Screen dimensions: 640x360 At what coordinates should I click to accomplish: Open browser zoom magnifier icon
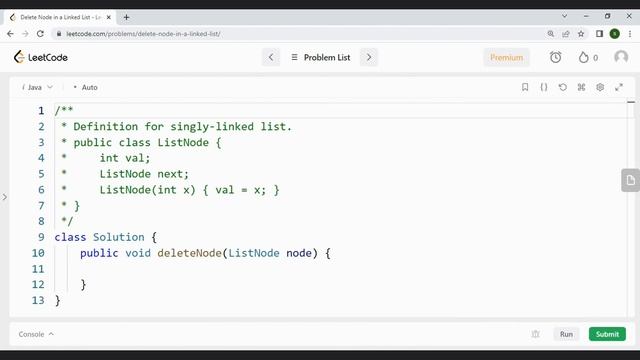coord(551,34)
